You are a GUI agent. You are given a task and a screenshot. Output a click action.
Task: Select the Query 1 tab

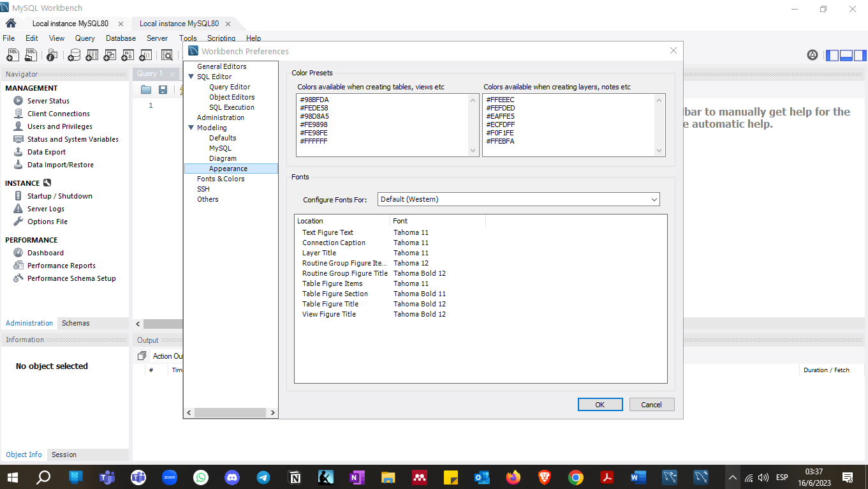tap(150, 73)
